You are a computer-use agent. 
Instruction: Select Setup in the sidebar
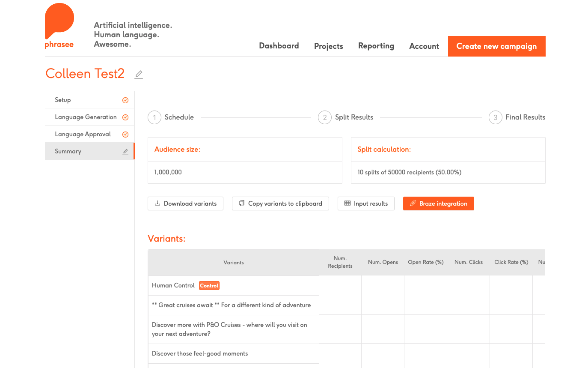click(x=89, y=100)
